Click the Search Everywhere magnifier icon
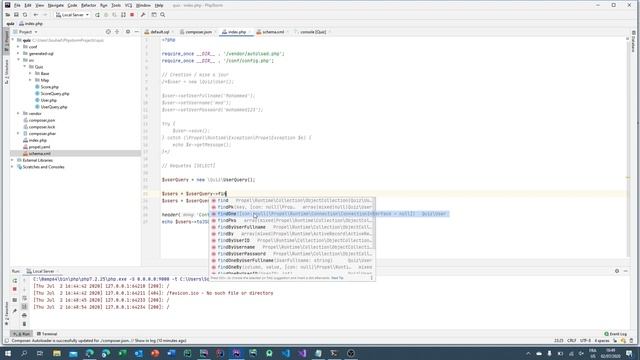This screenshot has height=360, width=640. (162, 15)
